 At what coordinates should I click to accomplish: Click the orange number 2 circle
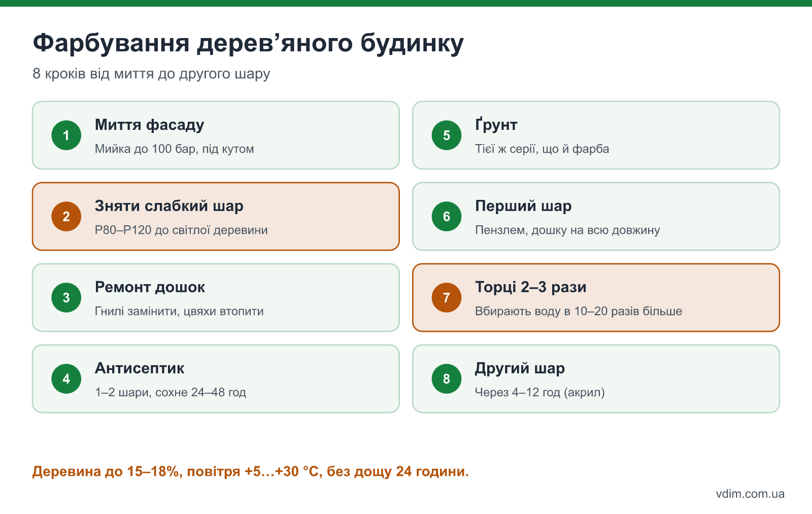(x=66, y=217)
